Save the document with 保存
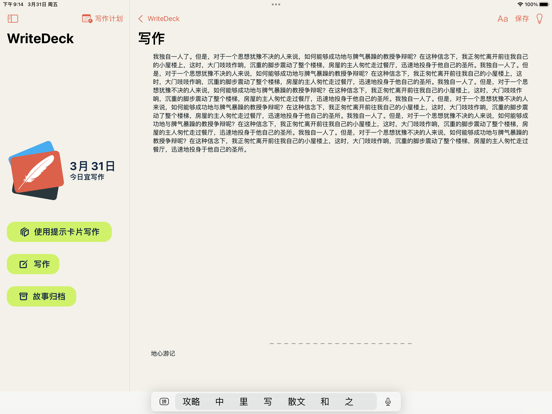The height and width of the screenshot is (414, 552). [522, 19]
